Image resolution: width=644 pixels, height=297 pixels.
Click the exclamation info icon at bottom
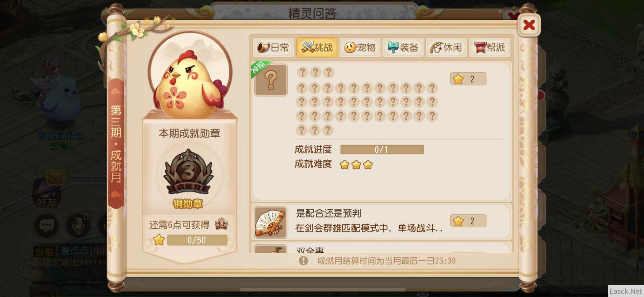pos(303,261)
